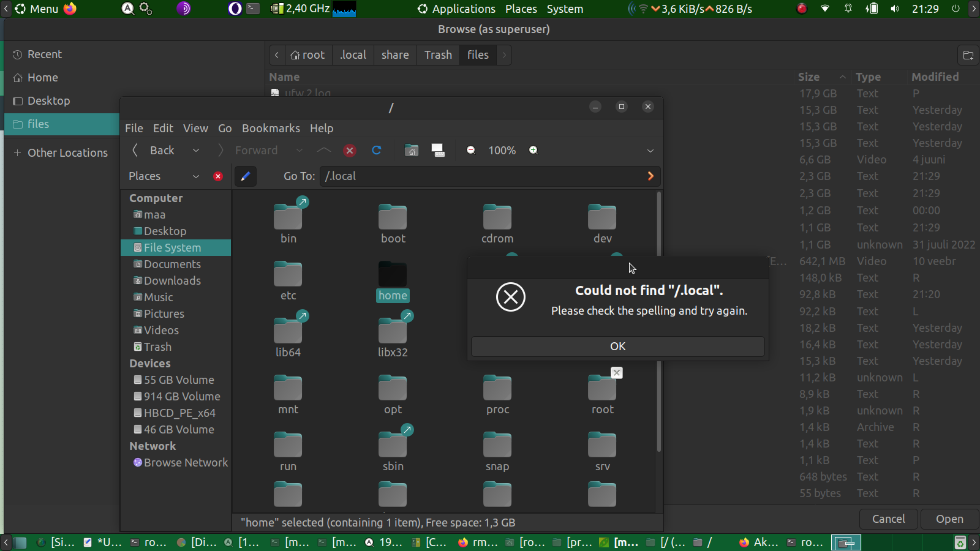980x551 pixels.
Task: Close the Places side pane
Action: (x=218, y=176)
